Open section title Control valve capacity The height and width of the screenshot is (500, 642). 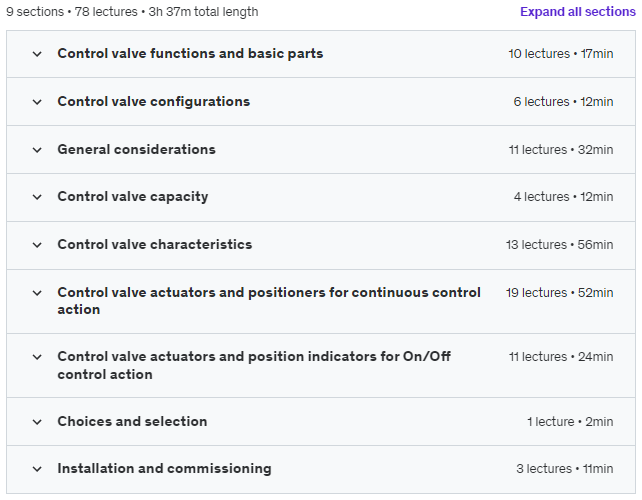133,197
